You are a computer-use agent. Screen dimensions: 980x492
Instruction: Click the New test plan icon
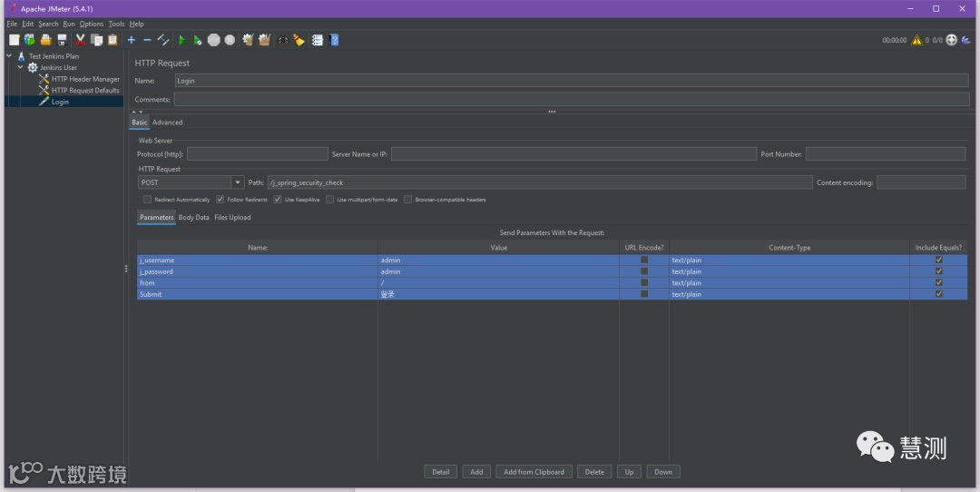tap(14, 40)
